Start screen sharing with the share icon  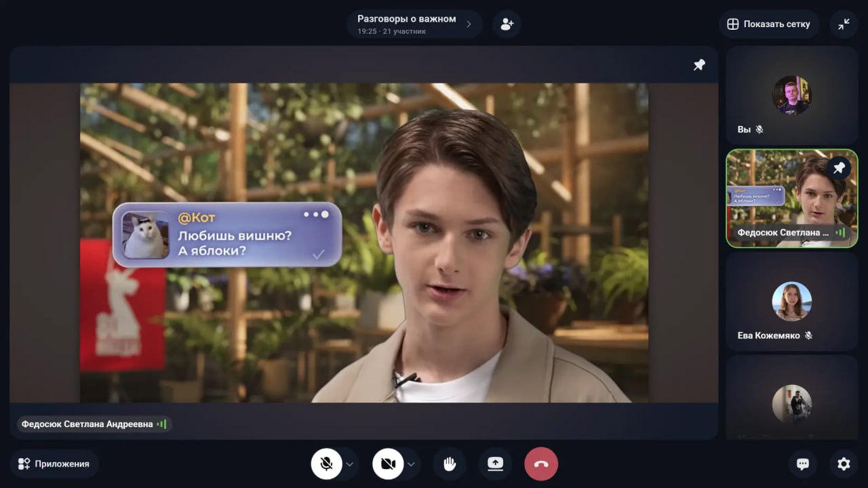495,464
